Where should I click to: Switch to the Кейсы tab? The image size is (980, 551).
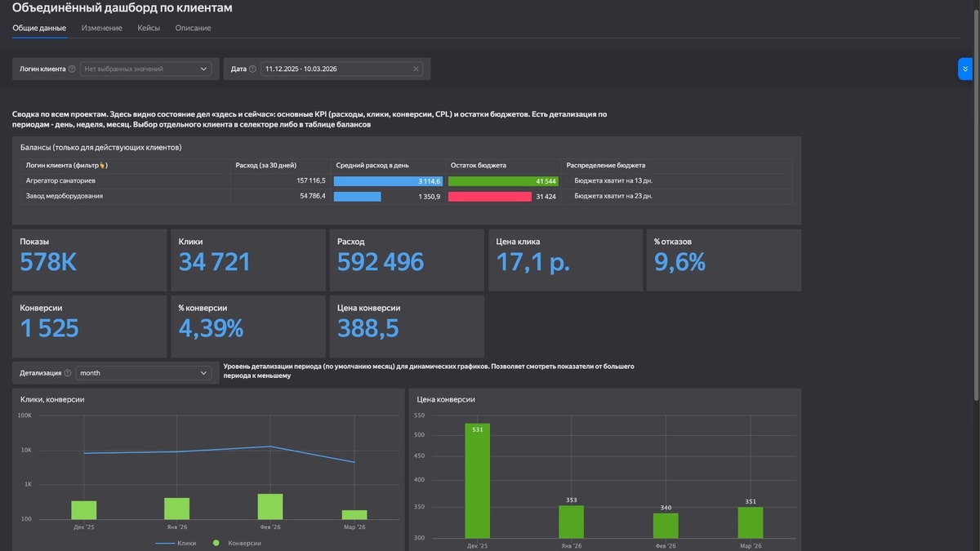(x=149, y=28)
